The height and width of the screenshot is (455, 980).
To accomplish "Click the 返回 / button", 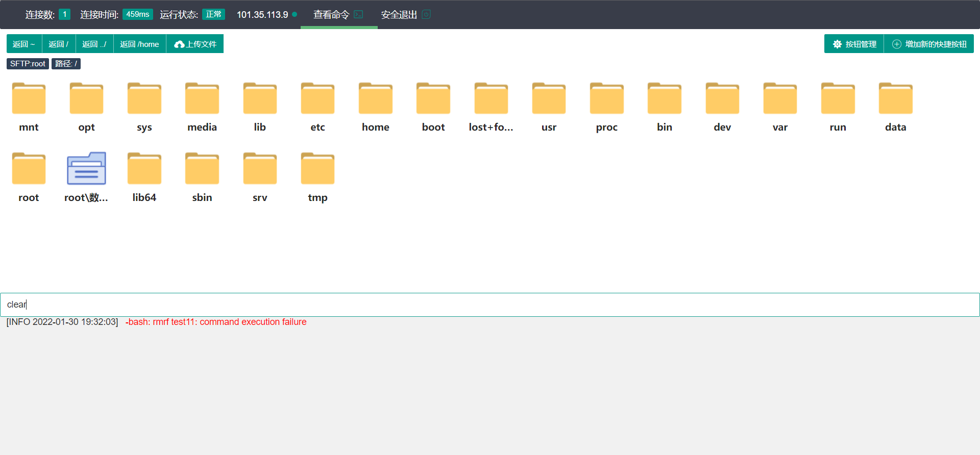I will tap(59, 44).
